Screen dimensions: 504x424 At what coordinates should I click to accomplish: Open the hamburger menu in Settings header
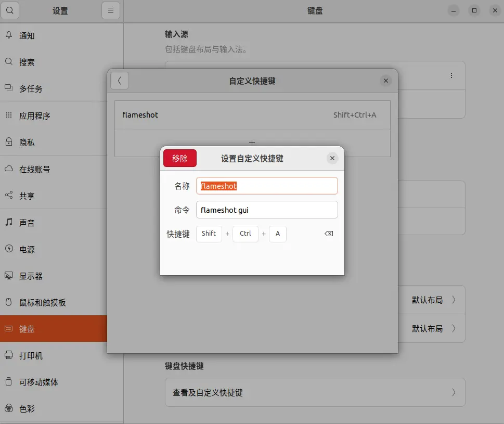pyautogui.click(x=111, y=10)
